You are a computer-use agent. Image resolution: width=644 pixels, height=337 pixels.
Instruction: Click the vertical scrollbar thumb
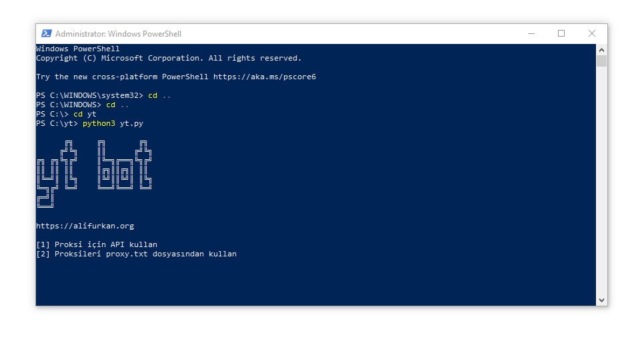pos(601,61)
